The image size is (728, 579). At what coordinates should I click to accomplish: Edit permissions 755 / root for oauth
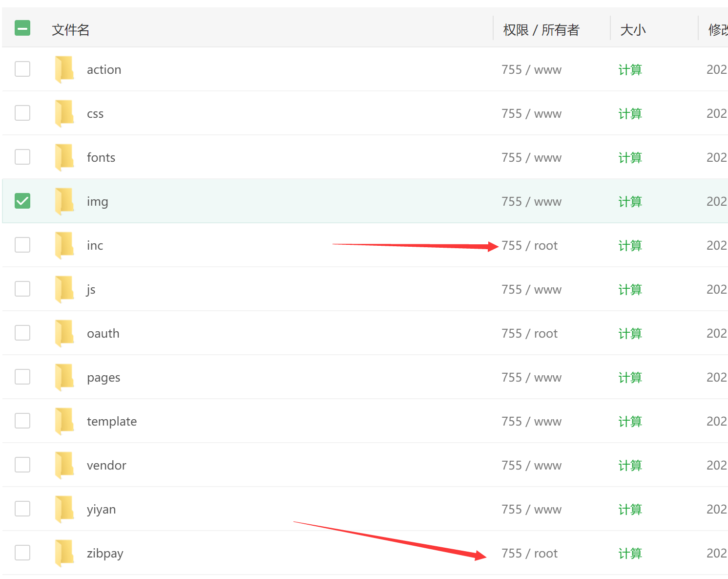(529, 334)
